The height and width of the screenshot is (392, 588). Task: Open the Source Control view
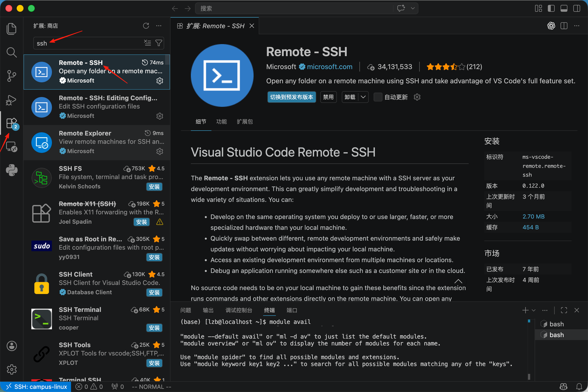(x=12, y=76)
